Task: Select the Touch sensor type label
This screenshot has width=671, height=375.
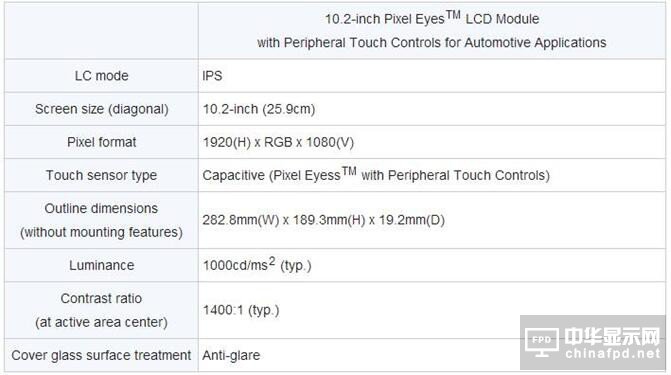Action: click(x=101, y=175)
